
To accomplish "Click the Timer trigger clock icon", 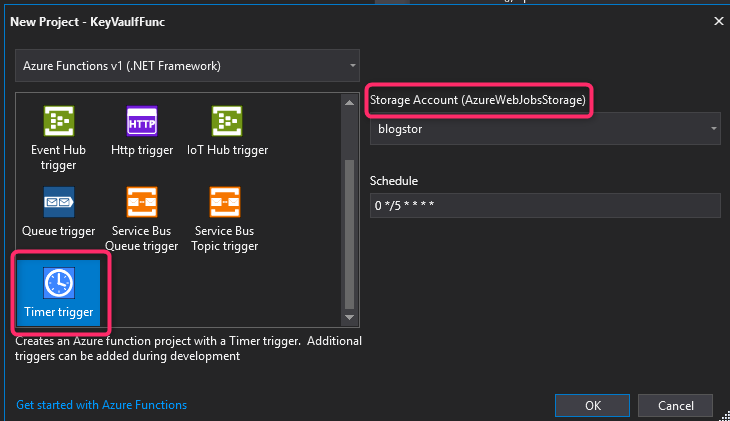I will 59,283.
